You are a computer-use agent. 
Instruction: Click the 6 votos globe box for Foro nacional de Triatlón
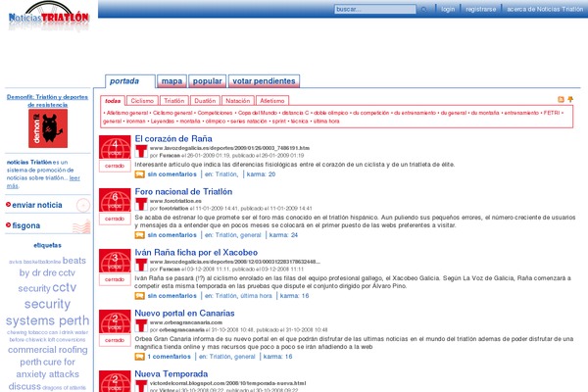click(x=115, y=200)
